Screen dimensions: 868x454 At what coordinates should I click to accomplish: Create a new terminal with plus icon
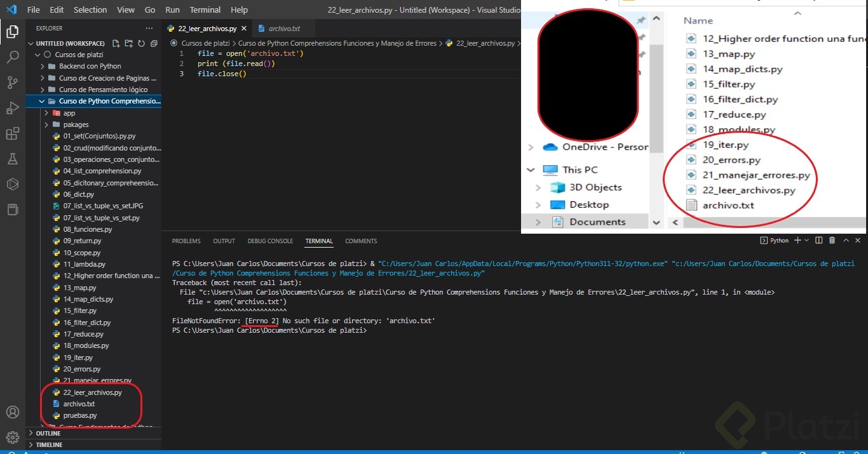[798, 241]
